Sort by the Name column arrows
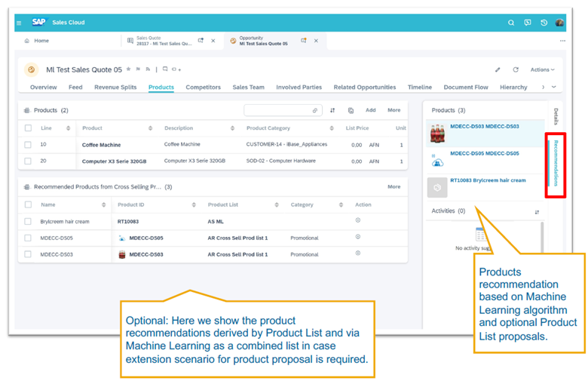The image size is (588, 381). coord(103,204)
